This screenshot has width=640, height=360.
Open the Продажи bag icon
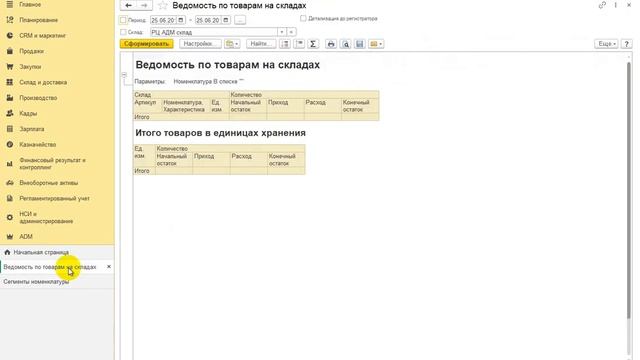tap(10, 51)
